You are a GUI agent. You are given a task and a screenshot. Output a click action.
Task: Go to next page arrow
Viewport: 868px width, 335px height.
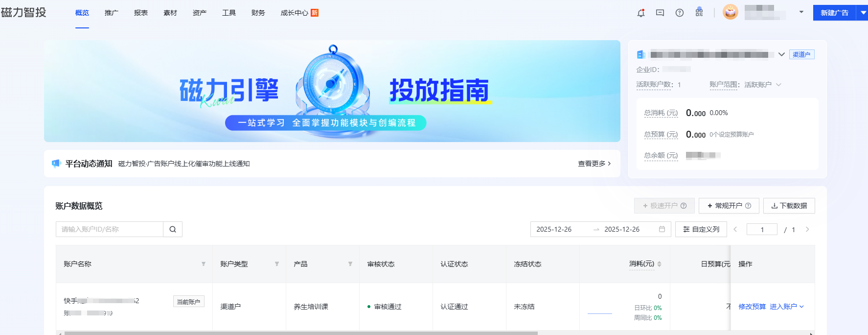807,229
